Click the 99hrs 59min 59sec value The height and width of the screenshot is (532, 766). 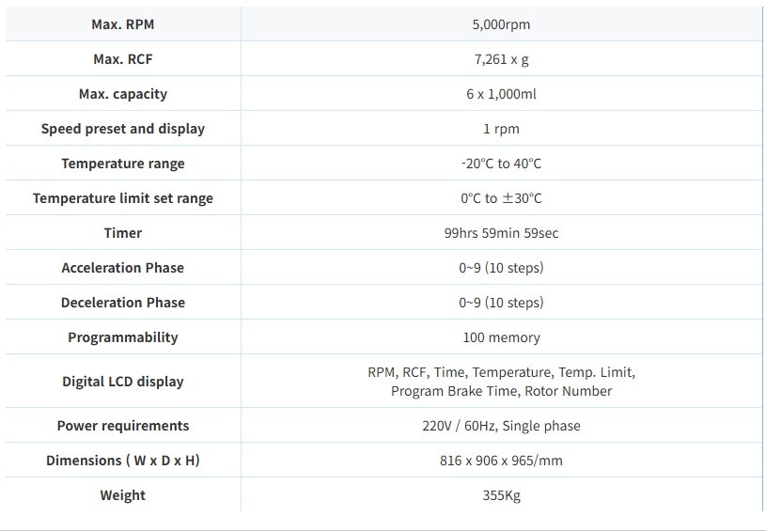point(501,233)
